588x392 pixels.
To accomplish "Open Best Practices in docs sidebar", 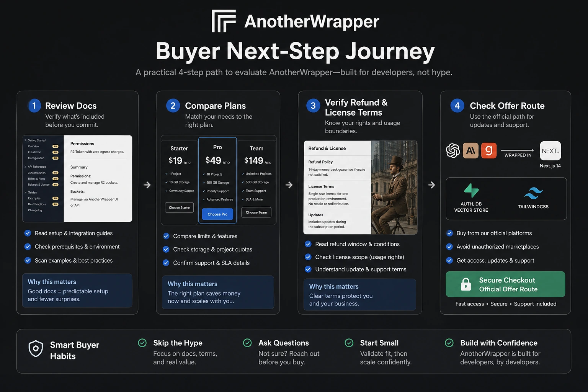I will click(37, 204).
